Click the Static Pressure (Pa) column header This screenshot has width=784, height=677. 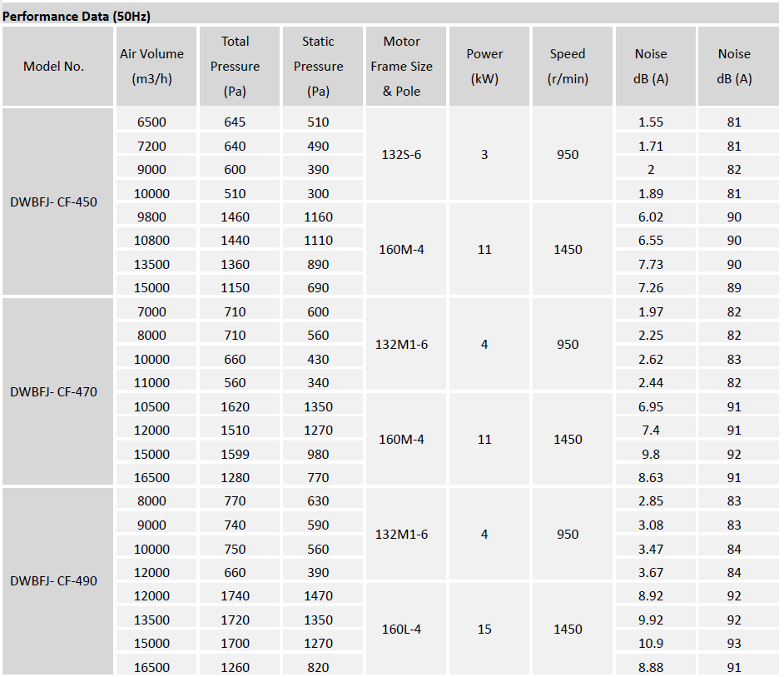(318, 67)
